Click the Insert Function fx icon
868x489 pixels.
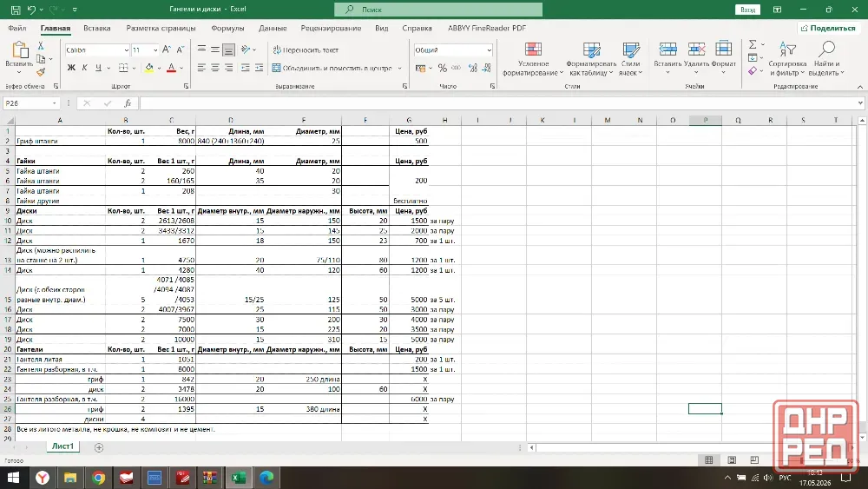[x=128, y=103]
